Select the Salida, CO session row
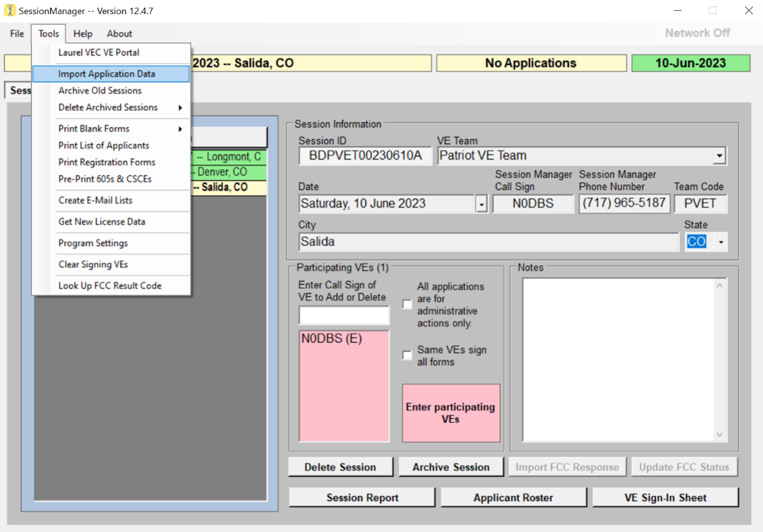The height and width of the screenshot is (532, 763). (x=228, y=187)
